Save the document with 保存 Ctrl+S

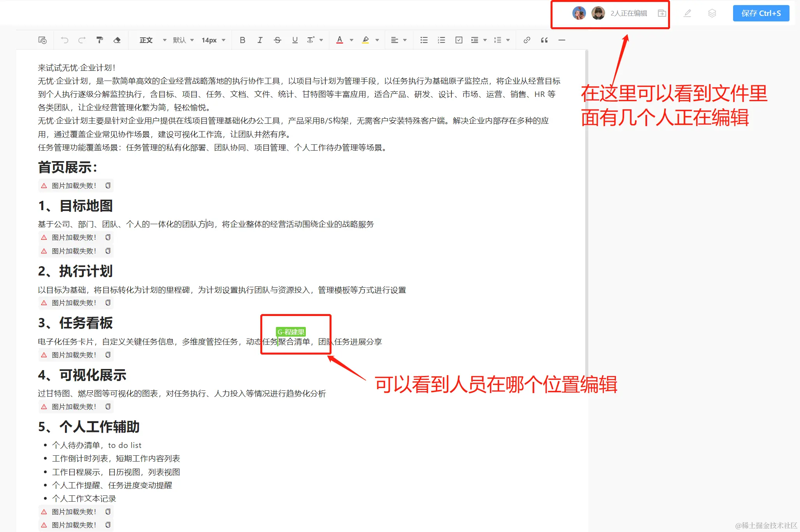(761, 13)
